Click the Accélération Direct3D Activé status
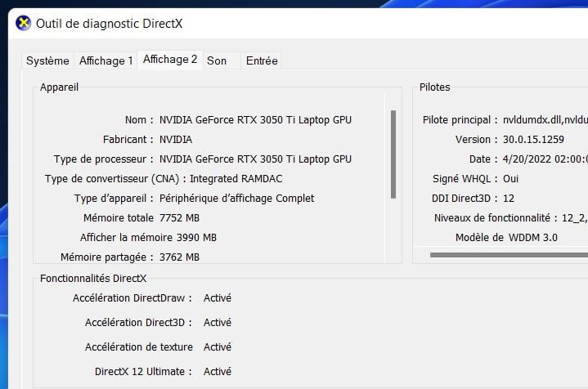 218,322
